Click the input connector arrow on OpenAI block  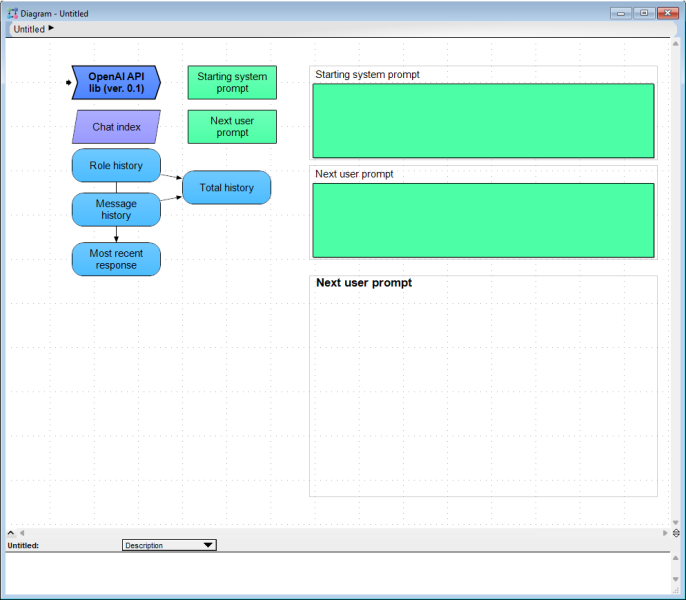[x=69, y=82]
